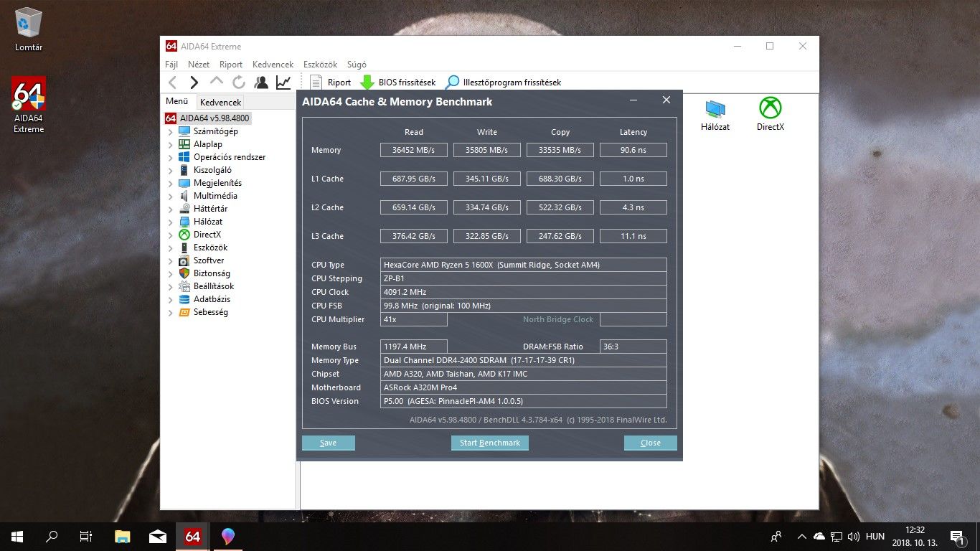Expand the Biztonság node chevron
980x551 pixels.
[170, 274]
